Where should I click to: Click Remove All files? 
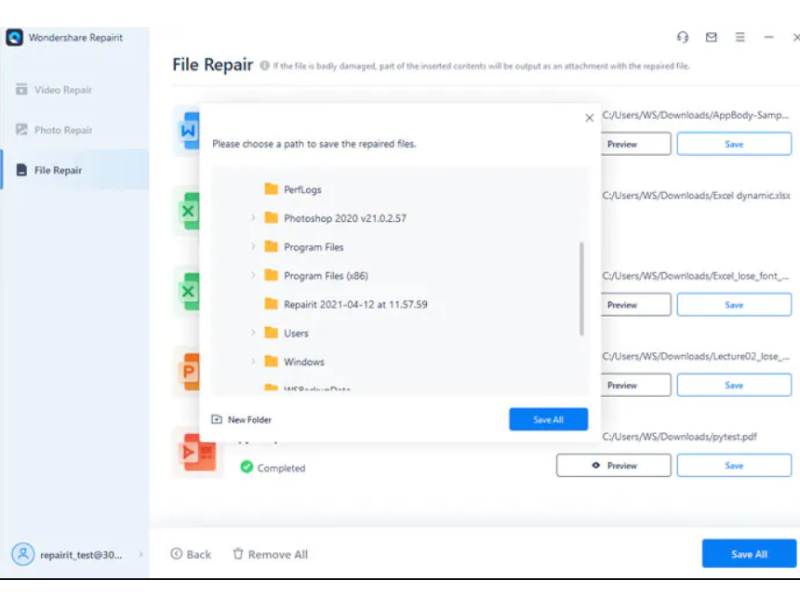click(x=270, y=554)
